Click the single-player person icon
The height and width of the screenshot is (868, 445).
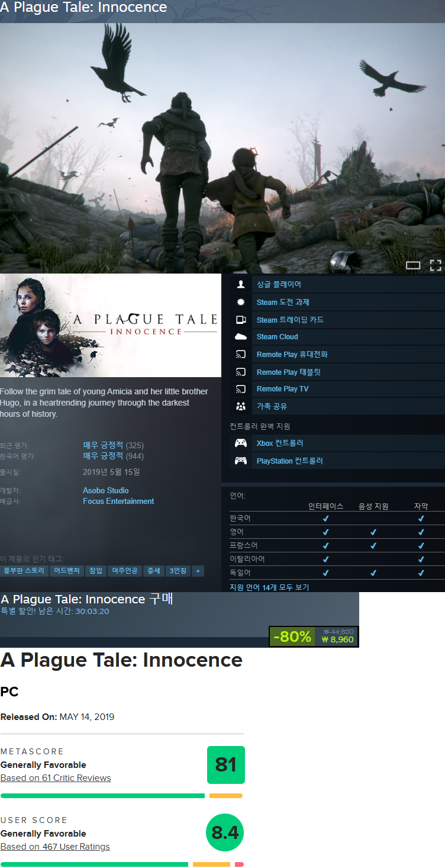click(241, 284)
